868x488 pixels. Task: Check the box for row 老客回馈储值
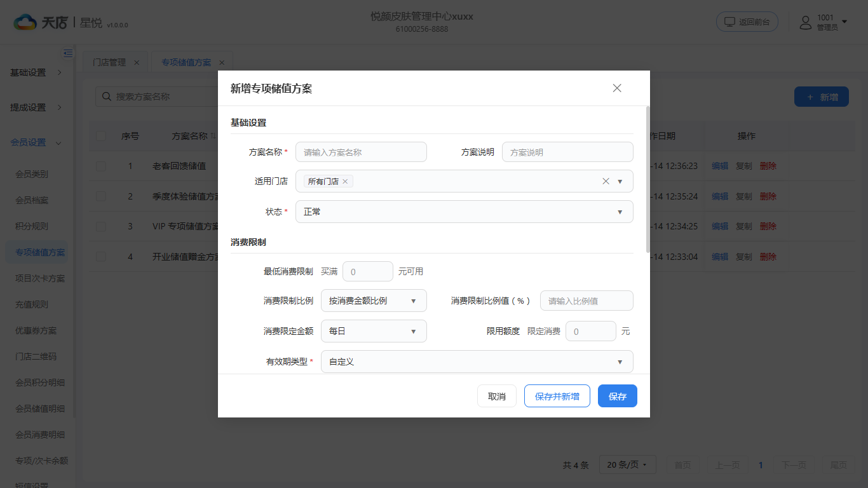pos(101,166)
